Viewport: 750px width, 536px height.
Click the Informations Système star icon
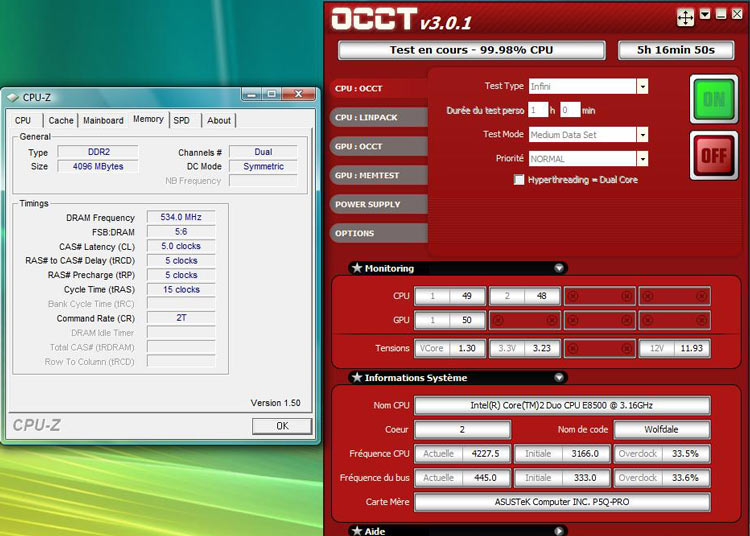click(x=357, y=377)
